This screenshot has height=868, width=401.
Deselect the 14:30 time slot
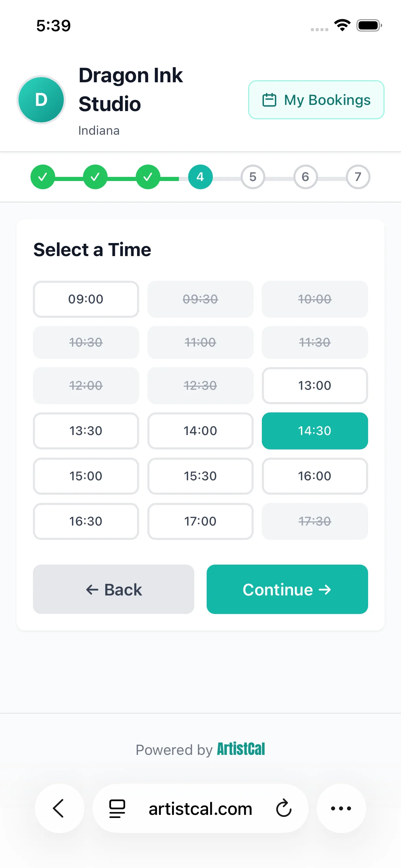(314, 431)
